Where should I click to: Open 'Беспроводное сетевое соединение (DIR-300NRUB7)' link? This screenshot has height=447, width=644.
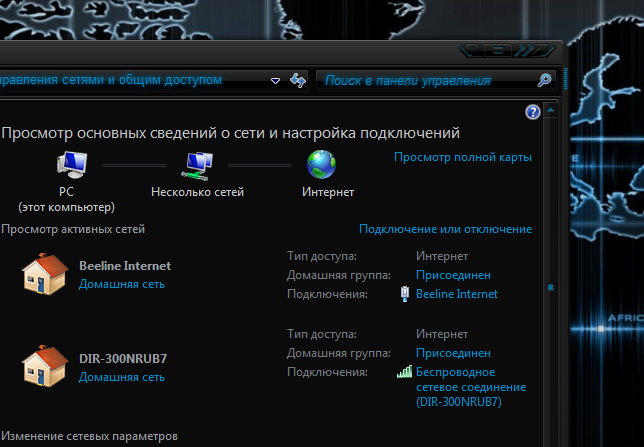coord(471,387)
